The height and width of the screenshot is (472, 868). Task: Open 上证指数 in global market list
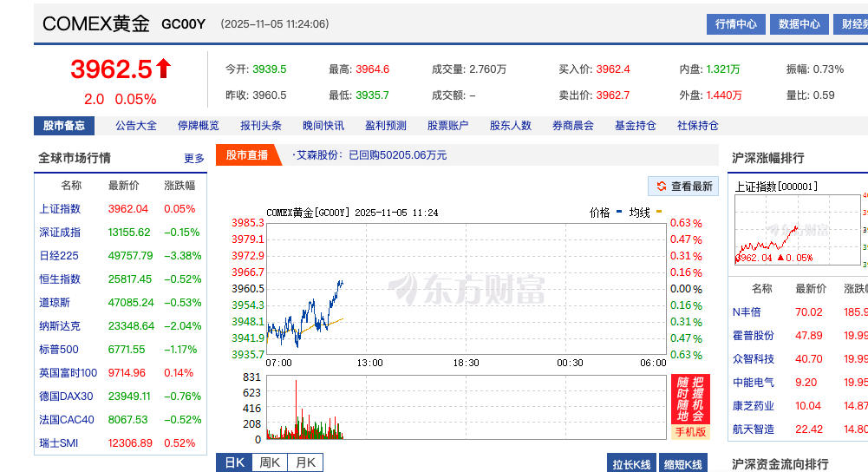60,209
